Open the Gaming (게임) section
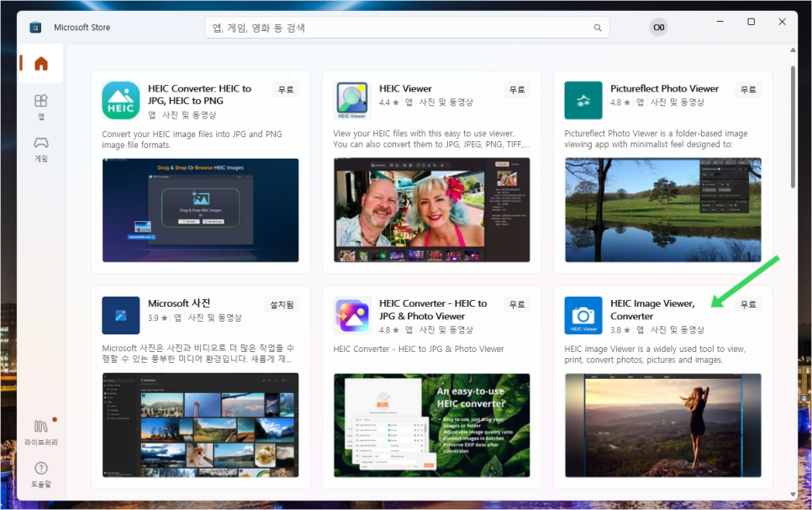The height and width of the screenshot is (510, 812). (x=41, y=149)
